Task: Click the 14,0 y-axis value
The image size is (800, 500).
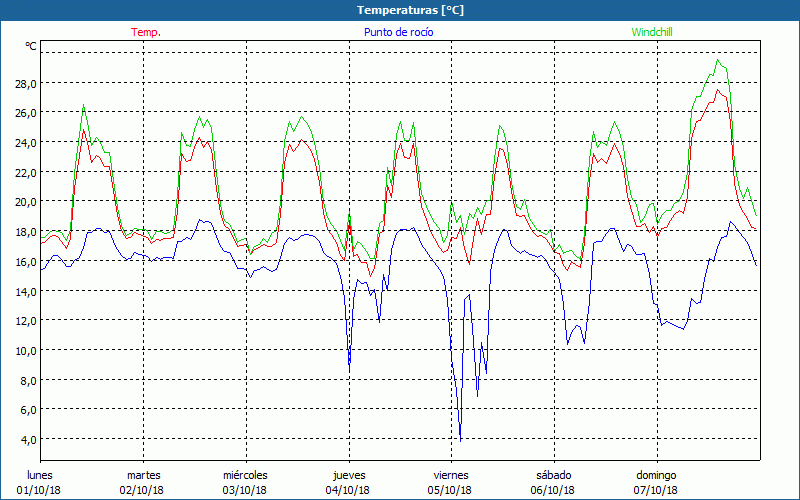Action: [x=26, y=291]
